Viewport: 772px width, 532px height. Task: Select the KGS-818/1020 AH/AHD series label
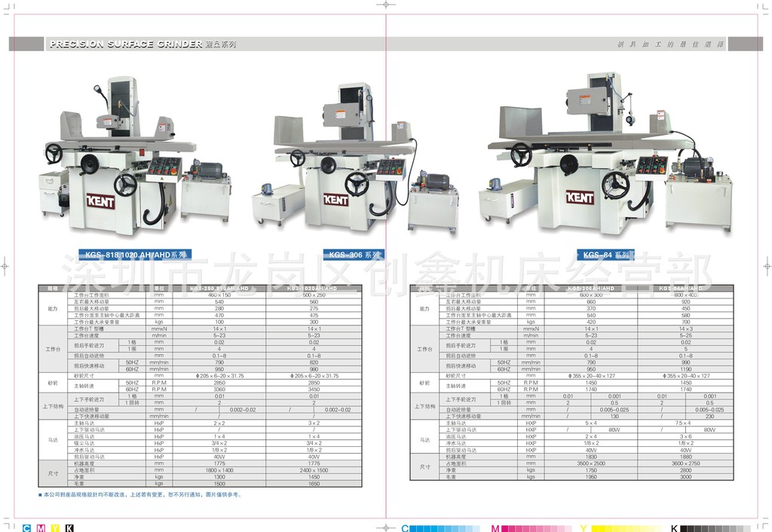pyautogui.click(x=136, y=255)
